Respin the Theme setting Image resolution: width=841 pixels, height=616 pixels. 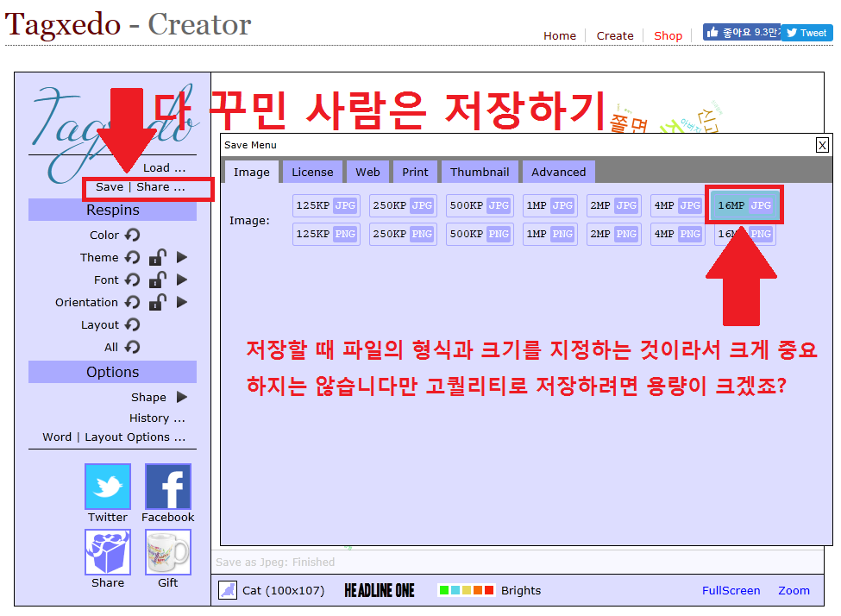[x=132, y=258]
